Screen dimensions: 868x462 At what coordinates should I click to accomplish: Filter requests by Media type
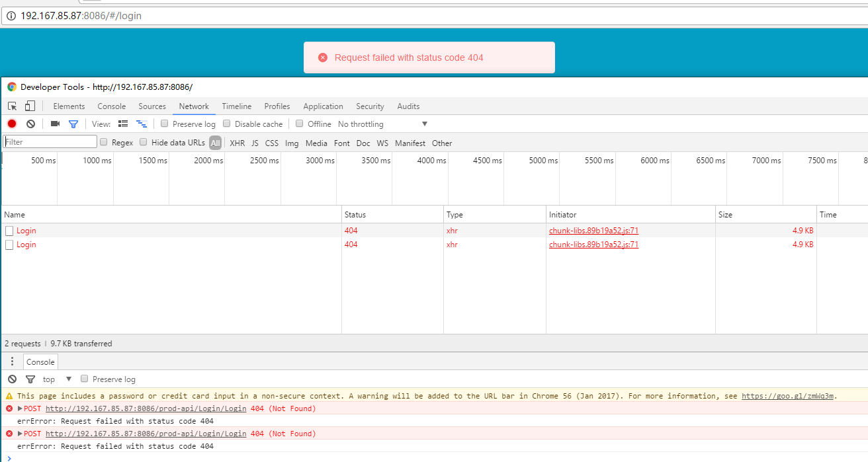[x=316, y=143]
